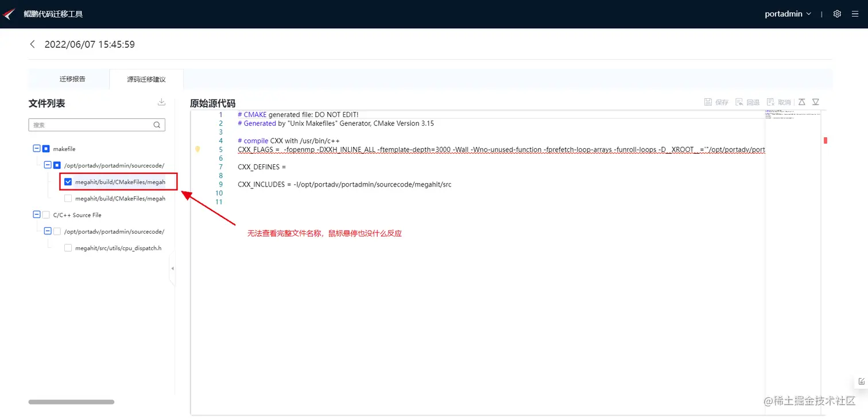Click the CXX_INCLUDES line

coord(344,184)
